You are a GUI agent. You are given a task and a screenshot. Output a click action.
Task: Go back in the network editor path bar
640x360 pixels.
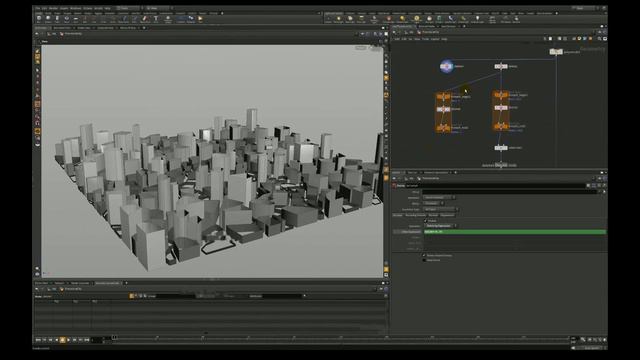394,32
